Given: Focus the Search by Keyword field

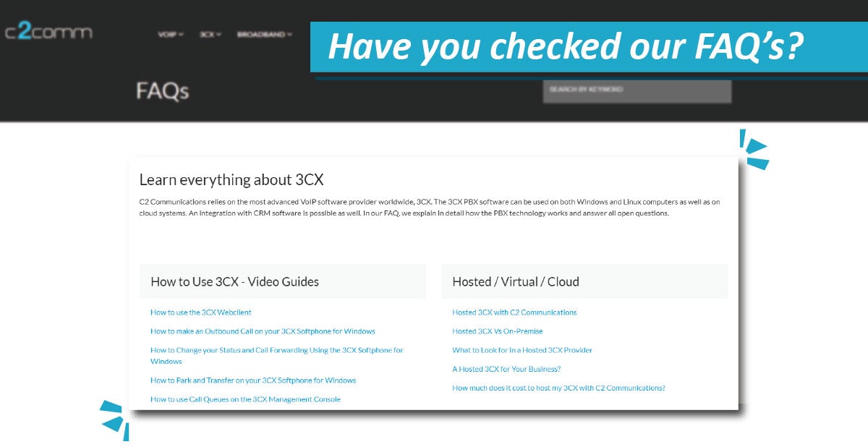Looking at the screenshot, I should click(x=637, y=91).
